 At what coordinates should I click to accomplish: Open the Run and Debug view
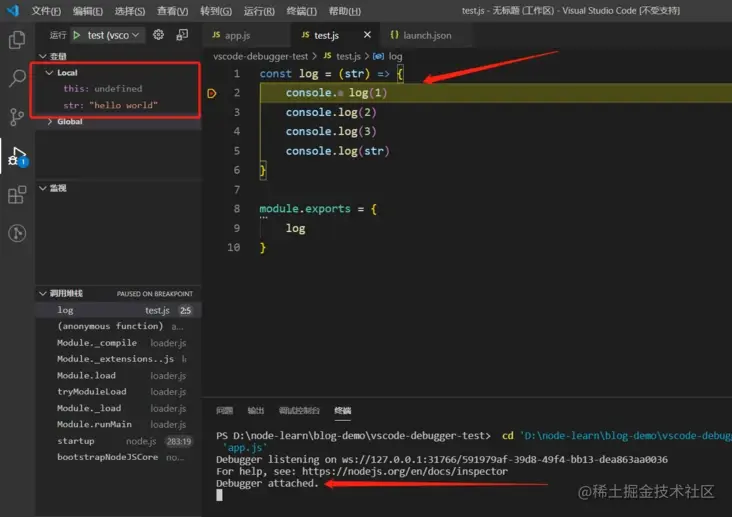tap(18, 156)
